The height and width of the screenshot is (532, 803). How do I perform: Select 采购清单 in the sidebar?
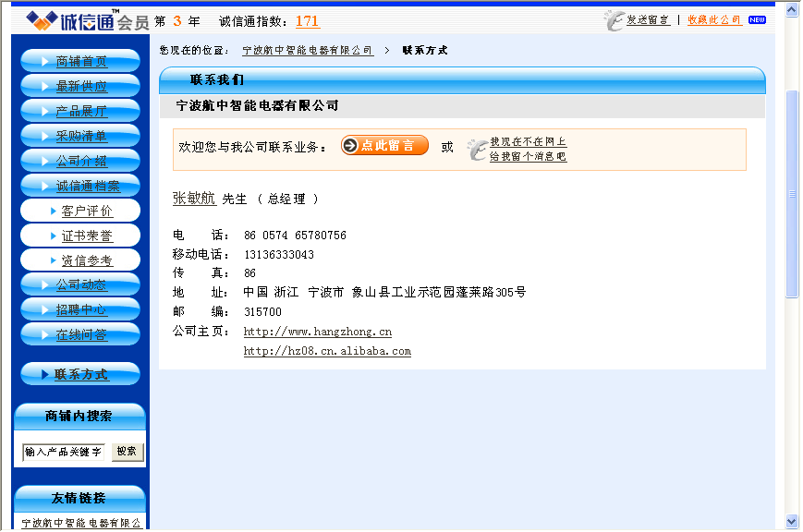click(x=80, y=137)
